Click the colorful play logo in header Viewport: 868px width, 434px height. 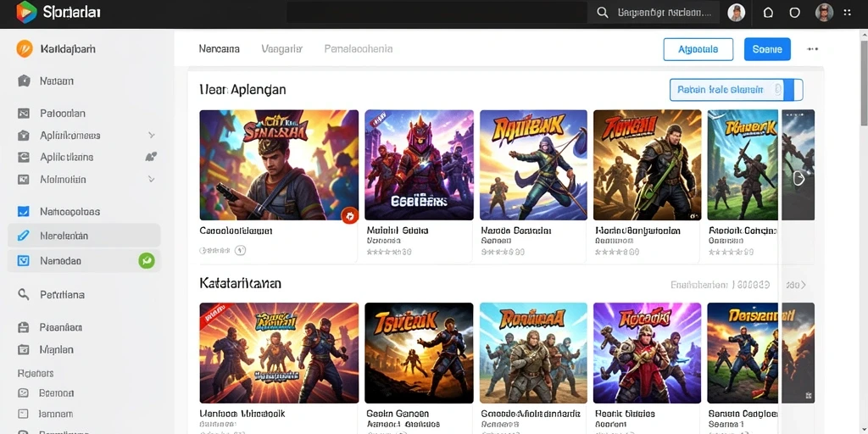[26, 12]
